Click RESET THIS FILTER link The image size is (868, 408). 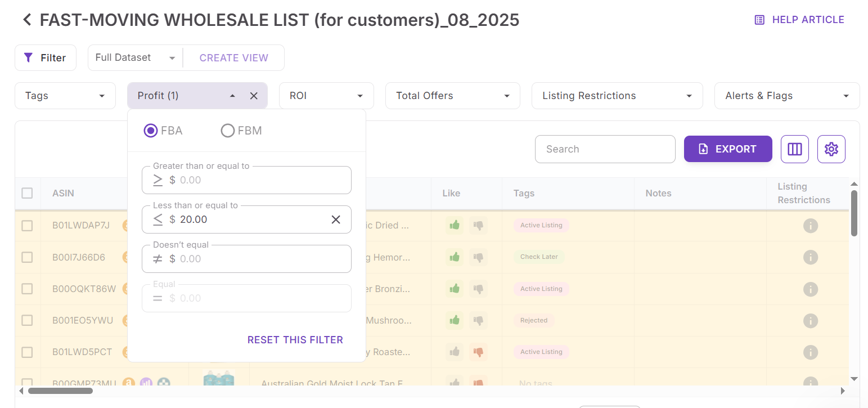pos(295,340)
